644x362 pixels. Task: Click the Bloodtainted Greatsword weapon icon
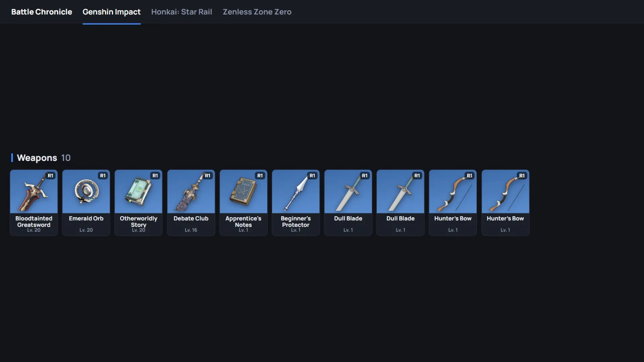click(x=34, y=191)
